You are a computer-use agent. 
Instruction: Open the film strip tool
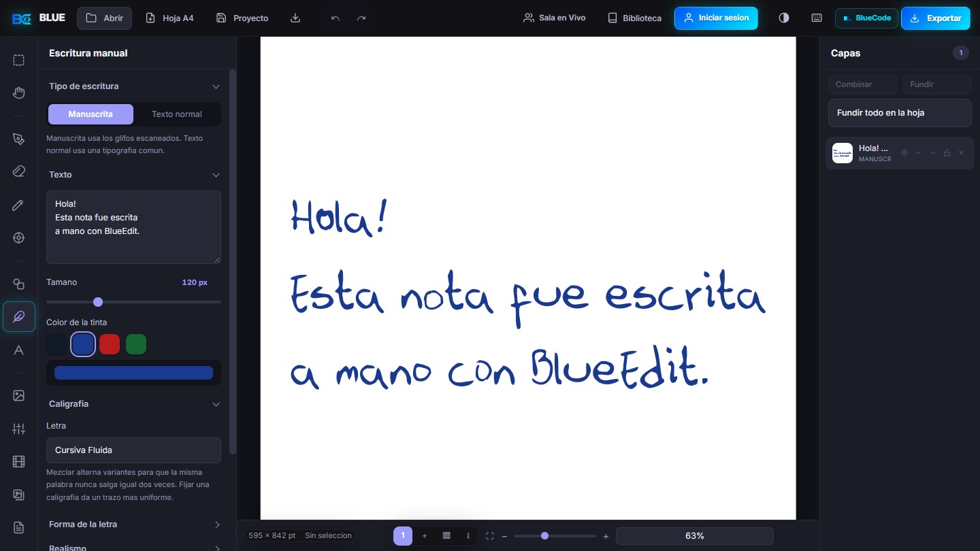(19, 462)
